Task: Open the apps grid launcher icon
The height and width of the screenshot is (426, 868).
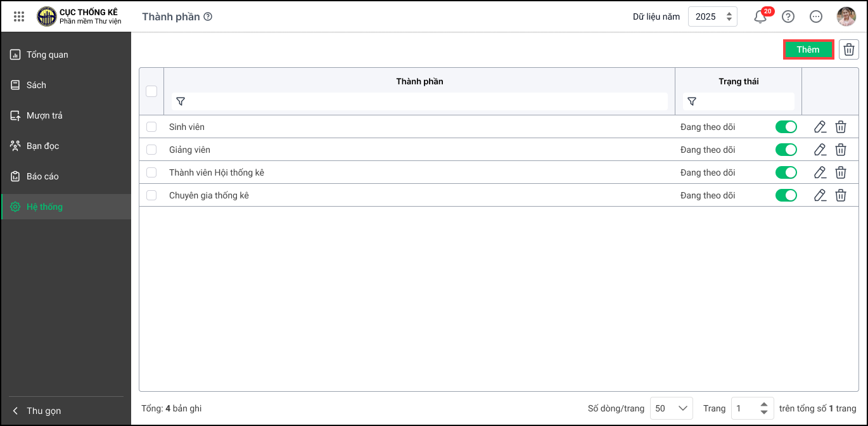Action: tap(19, 16)
